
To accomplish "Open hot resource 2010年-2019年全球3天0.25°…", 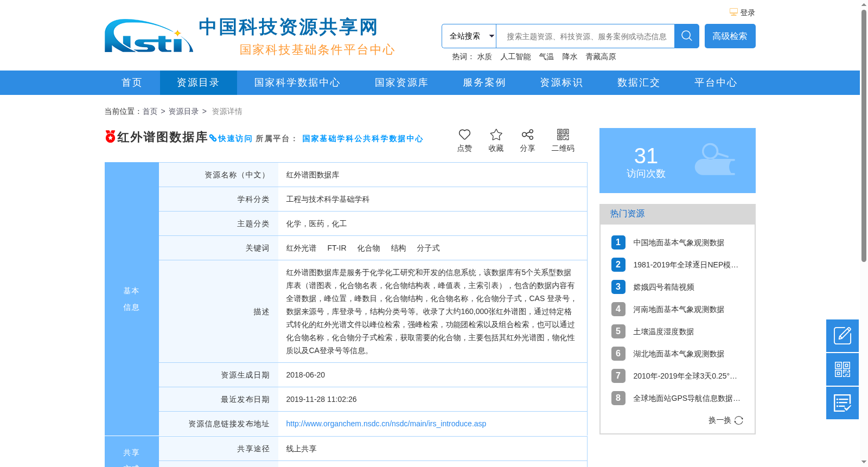I will coord(685,376).
